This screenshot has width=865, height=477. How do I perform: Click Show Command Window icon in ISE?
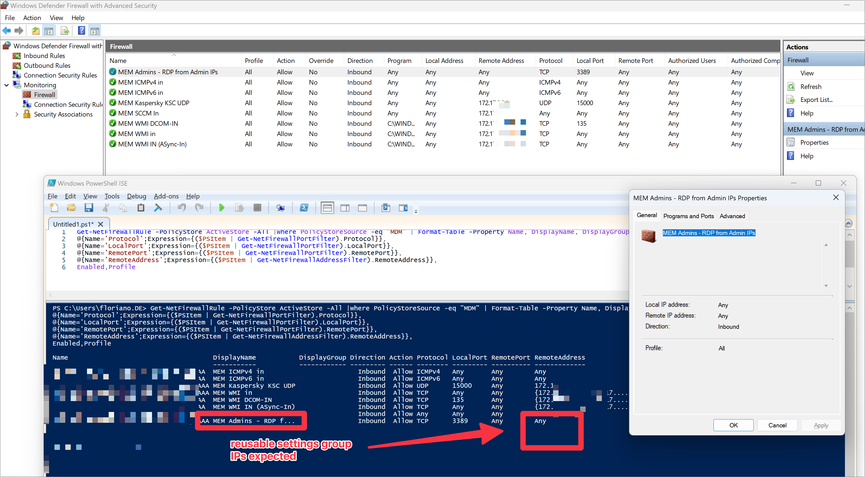click(386, 208)
